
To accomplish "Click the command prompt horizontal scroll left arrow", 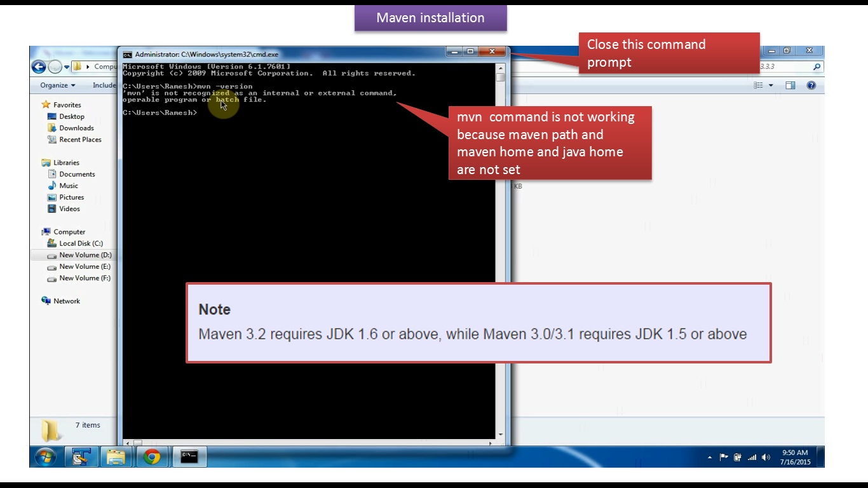I will 127,443.
